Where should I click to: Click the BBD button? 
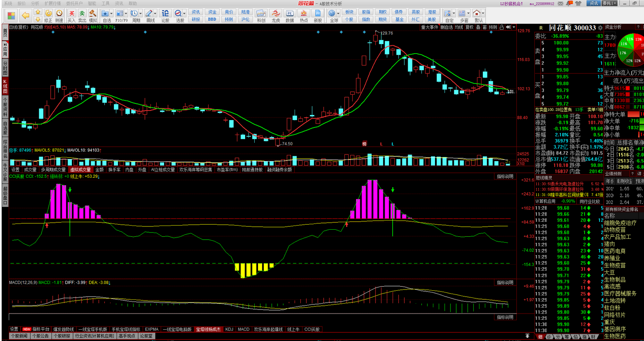tap(212, 19)
